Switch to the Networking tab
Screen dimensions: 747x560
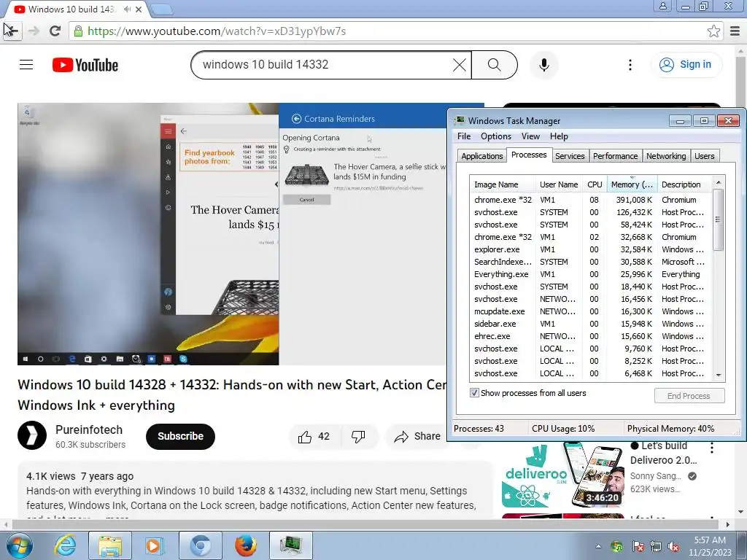[666, 156]
